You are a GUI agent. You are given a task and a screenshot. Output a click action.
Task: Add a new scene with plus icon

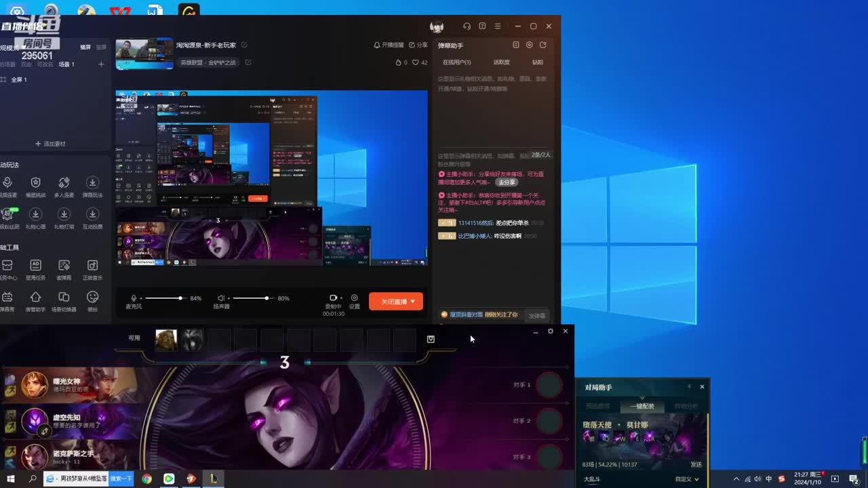[x=101, y=64]
